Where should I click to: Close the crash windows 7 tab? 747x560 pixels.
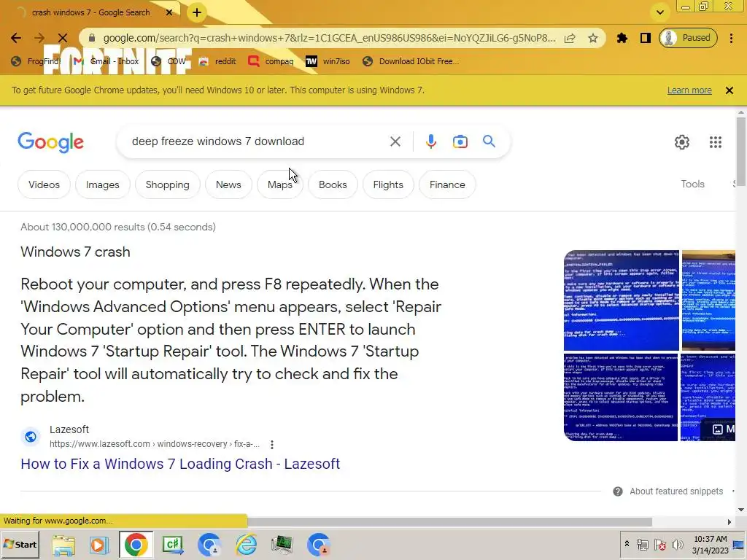(169, 12)
